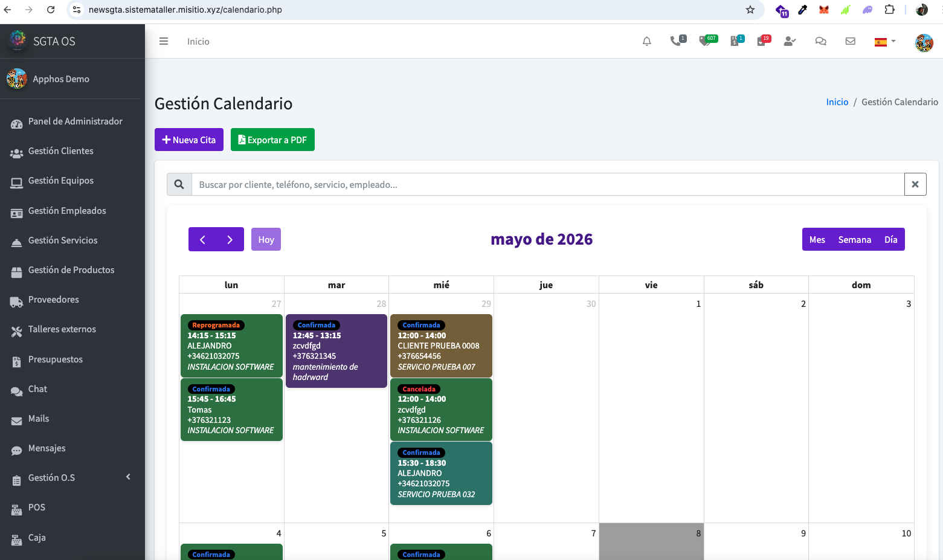The width and height of the screenshot is (943, 560).
Task: Clear the search with the X button
Action: tap(915, 184)
